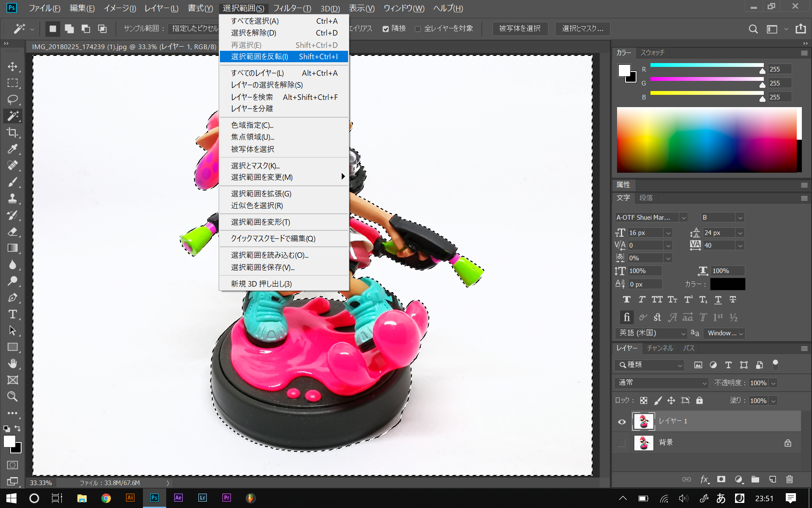Open the Windows Start menu
This screenshot has height=508, width=812.
(x=11, y=498)
